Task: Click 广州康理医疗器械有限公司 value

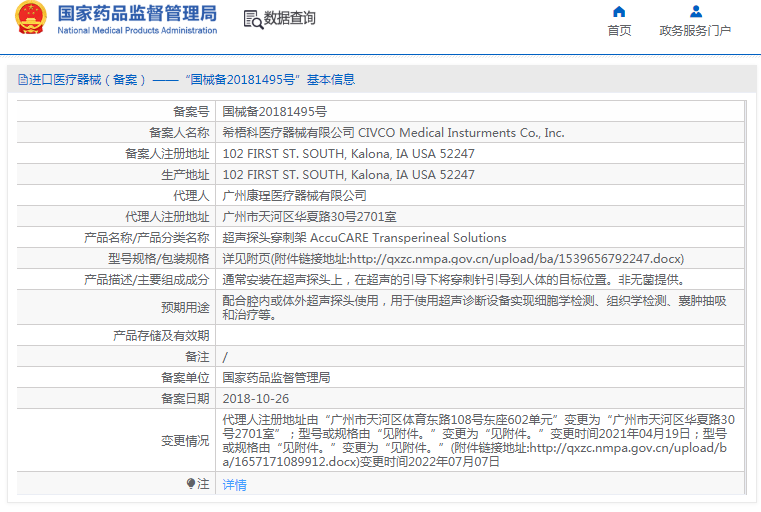Action: pos(294,196)
